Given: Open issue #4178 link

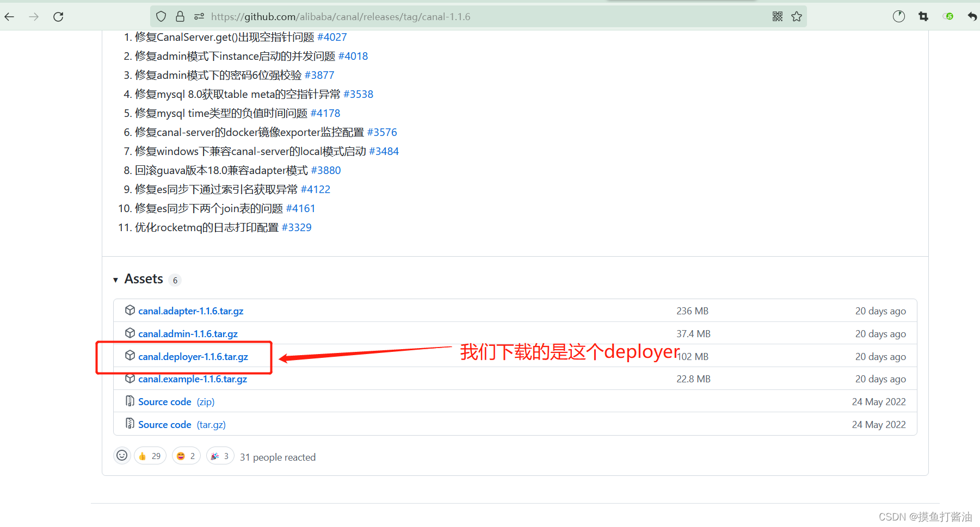Looking at the screenshot, I should tap(325, 113).
